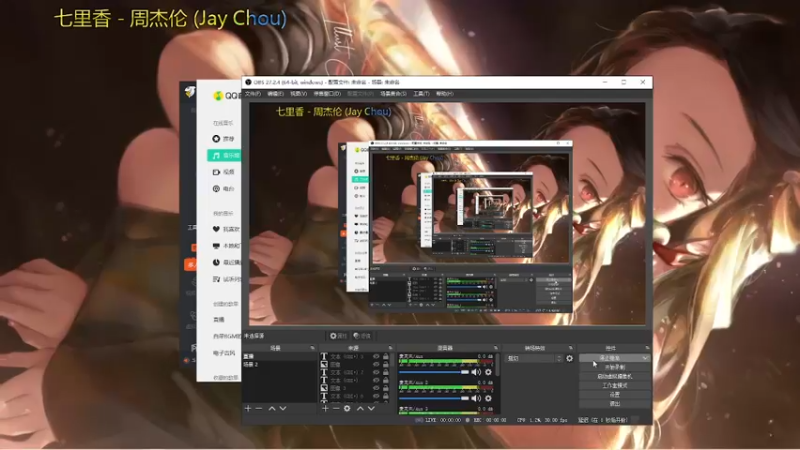Undock the Scenes panel via its header icon
The image size is (800, 450).
pyautogui.click(x=312, y=348)
